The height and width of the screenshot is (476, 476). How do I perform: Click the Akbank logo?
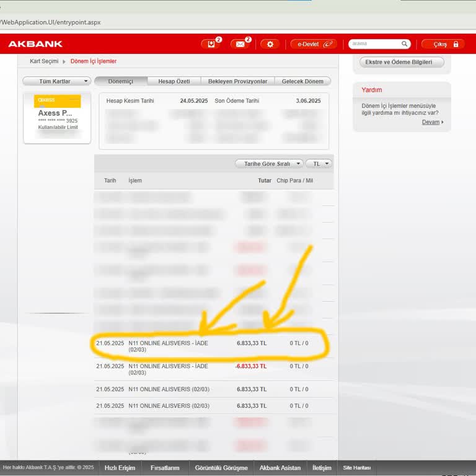35,44
